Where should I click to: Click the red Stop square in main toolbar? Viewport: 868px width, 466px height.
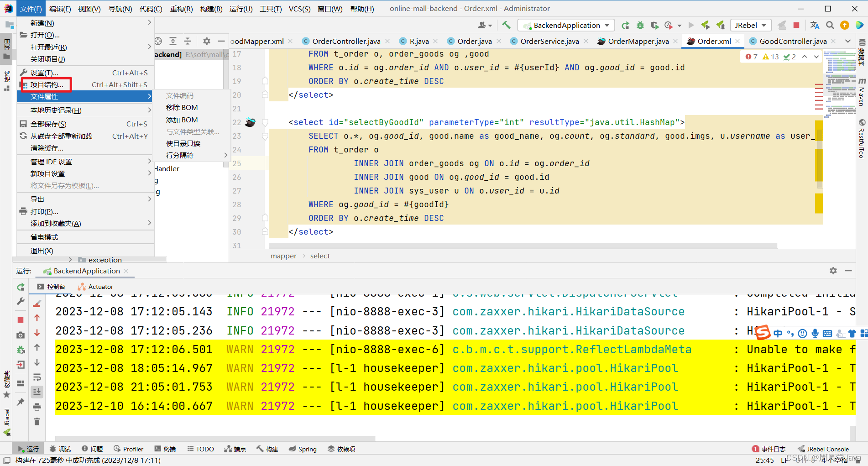point(796,26)
